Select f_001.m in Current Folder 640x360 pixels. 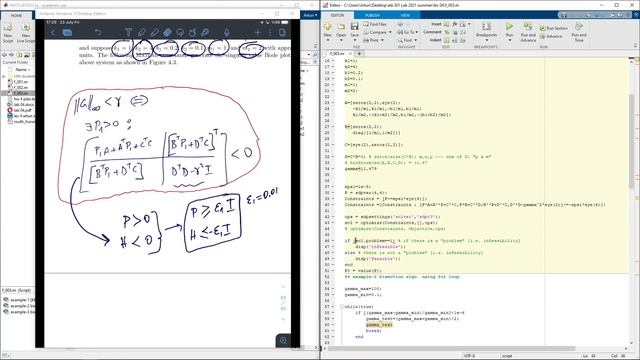pos(20,82)
